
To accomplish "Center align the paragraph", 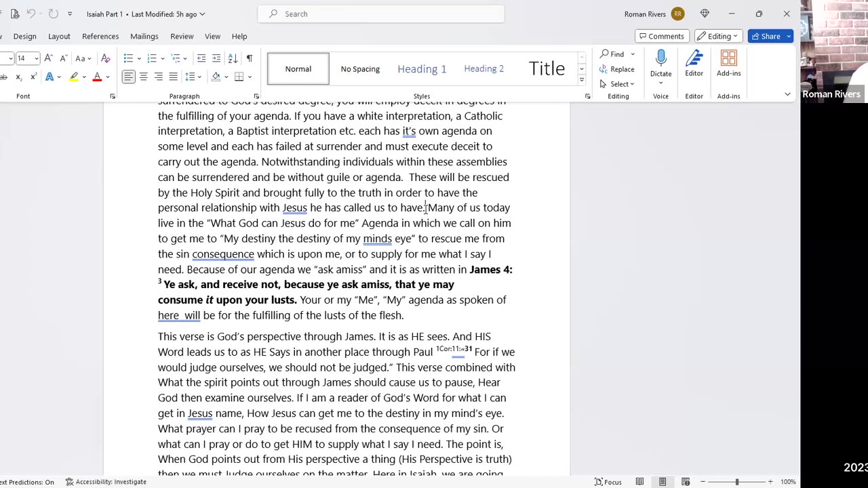I will click(143, 77).
